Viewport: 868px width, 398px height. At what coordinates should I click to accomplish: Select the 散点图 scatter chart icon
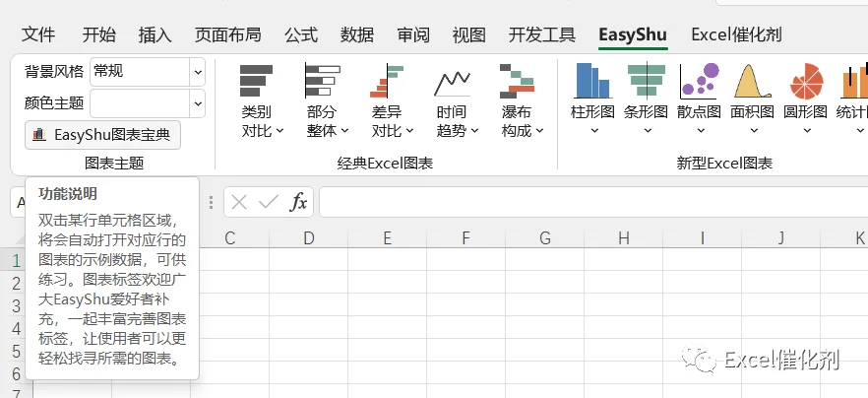coord(699,81)
